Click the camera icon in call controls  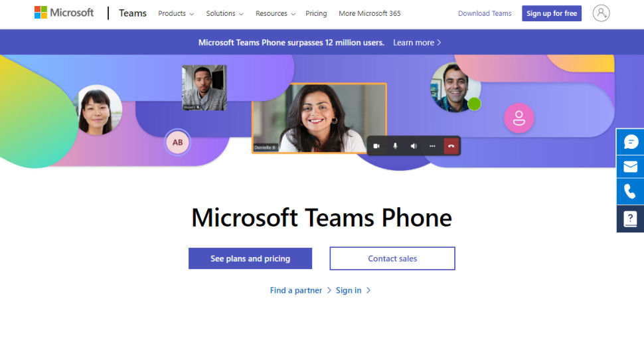point(376,146)
